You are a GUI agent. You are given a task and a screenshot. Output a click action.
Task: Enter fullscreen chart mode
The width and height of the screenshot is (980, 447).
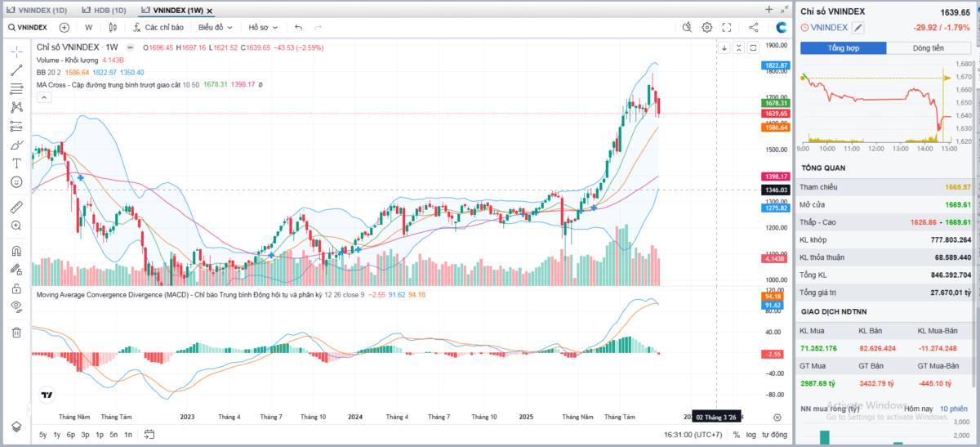[x=727, y=27]
